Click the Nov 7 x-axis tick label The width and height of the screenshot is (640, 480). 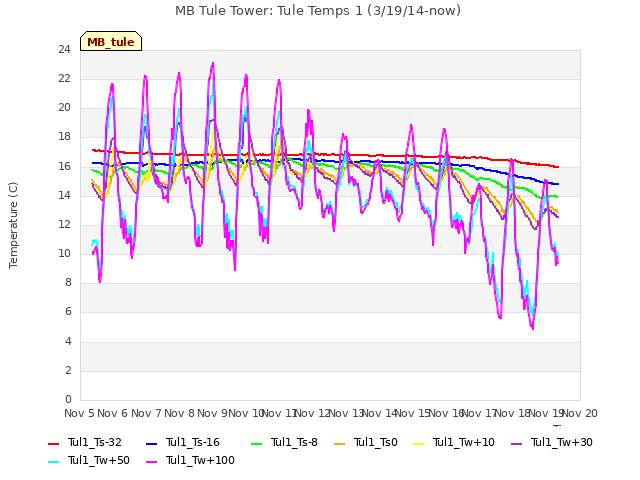(146, 413)
